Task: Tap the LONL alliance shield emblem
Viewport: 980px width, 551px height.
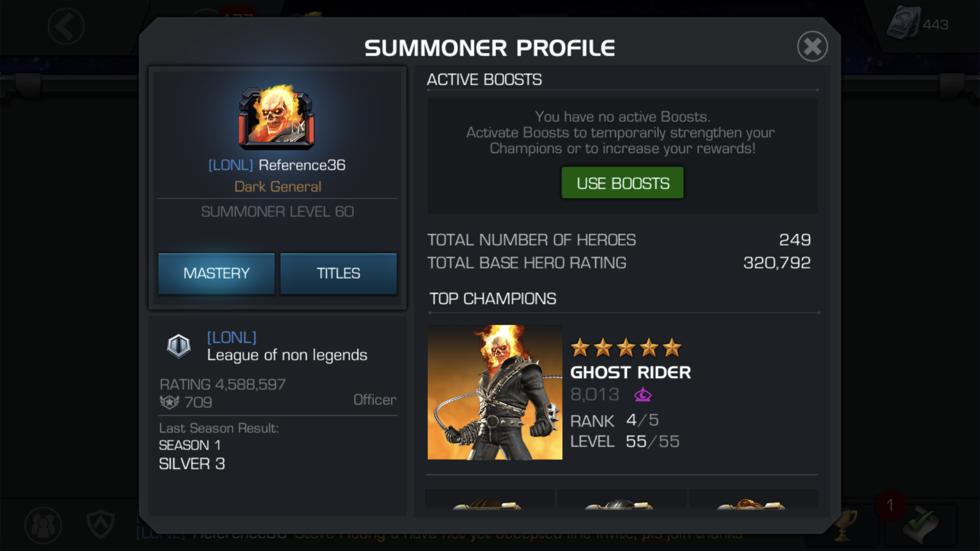Action: click(178, 346)
